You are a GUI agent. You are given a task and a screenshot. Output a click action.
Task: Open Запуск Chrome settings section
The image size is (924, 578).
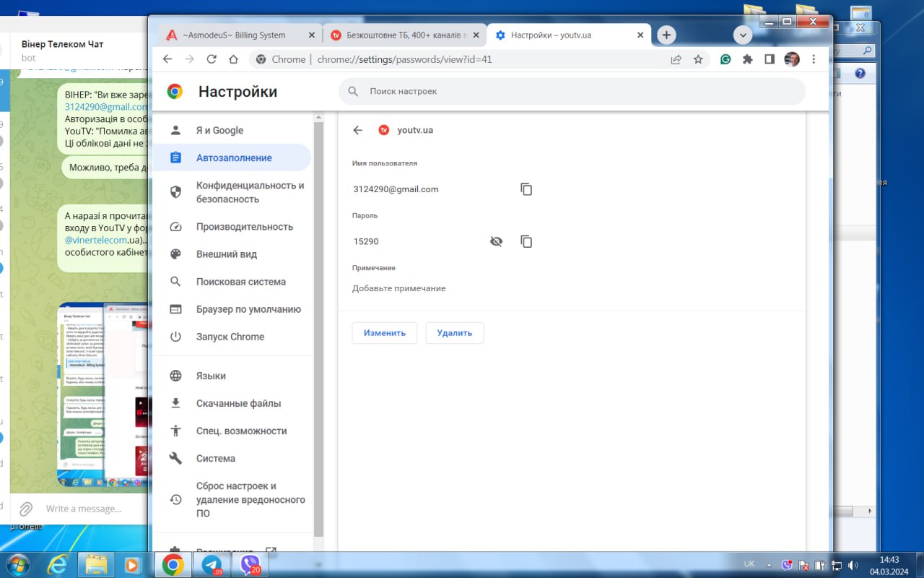click(232, 337)
